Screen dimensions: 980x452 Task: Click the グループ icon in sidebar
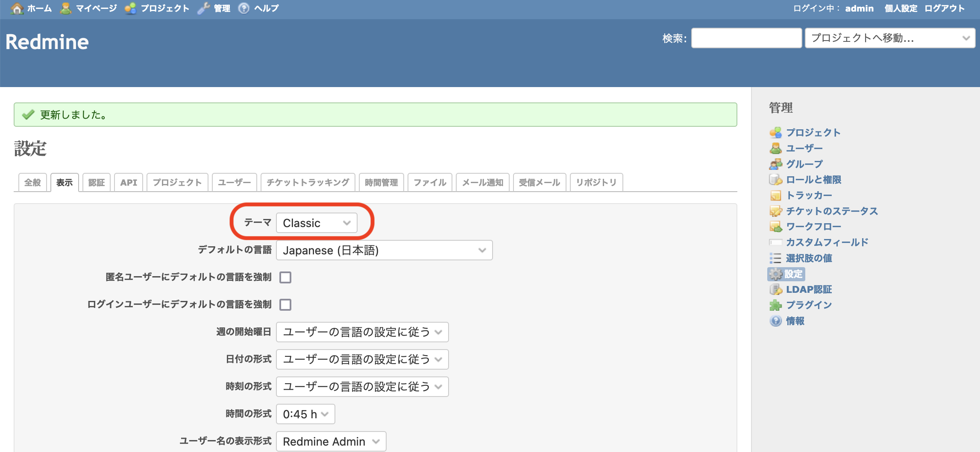(x=775, y=164)
